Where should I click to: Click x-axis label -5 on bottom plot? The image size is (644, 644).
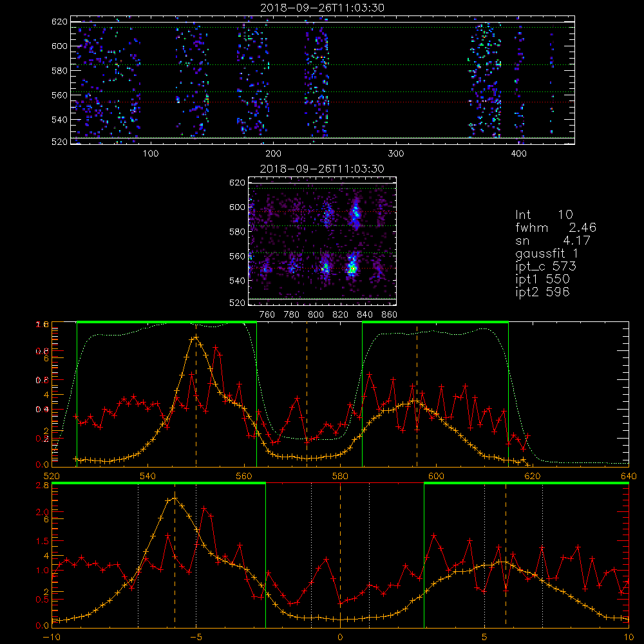(196, 637)
